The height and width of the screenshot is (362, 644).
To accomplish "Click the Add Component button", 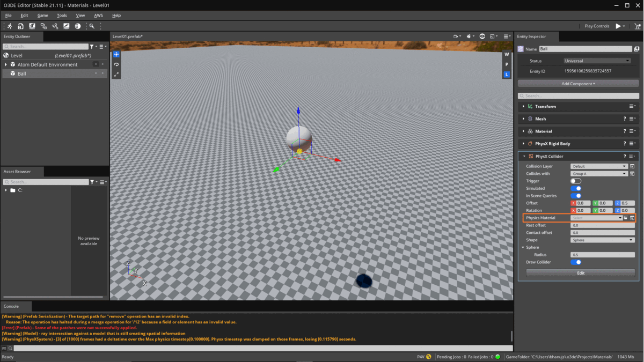I will [579, 84].
